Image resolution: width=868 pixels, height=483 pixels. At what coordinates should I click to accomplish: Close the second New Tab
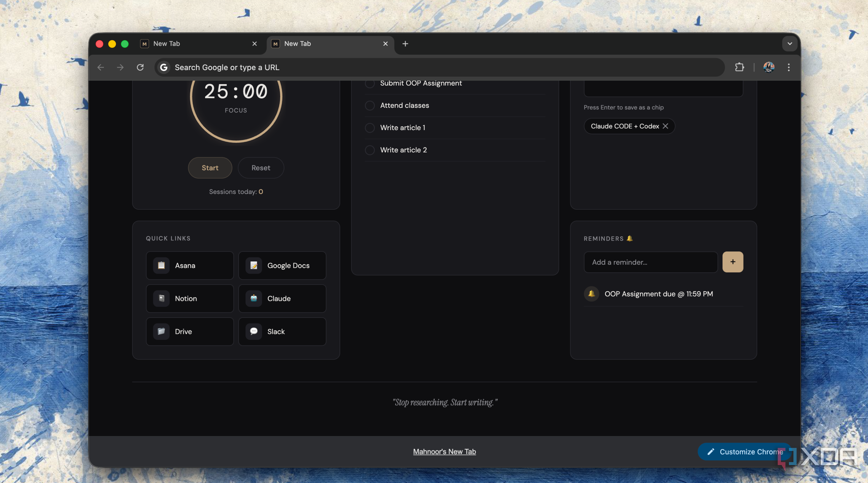coord(386,43)
